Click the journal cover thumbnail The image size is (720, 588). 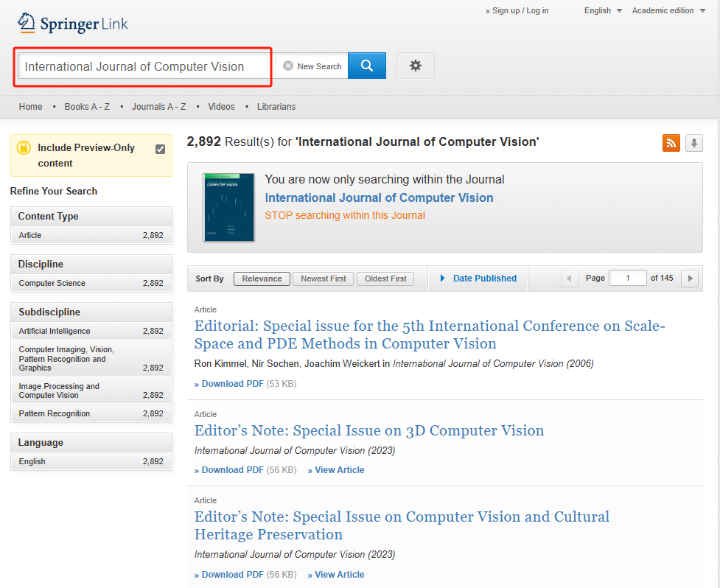(x=228, y=208)
